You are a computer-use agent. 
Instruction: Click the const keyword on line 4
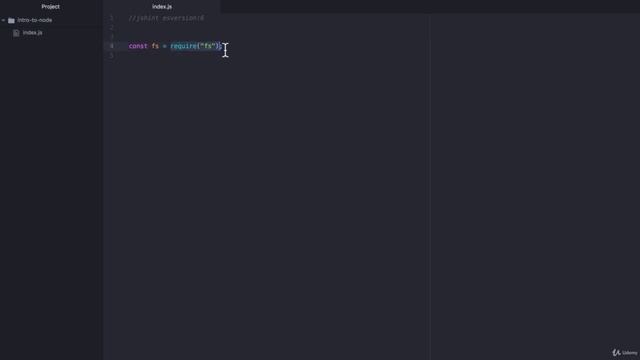coord(138,46)
